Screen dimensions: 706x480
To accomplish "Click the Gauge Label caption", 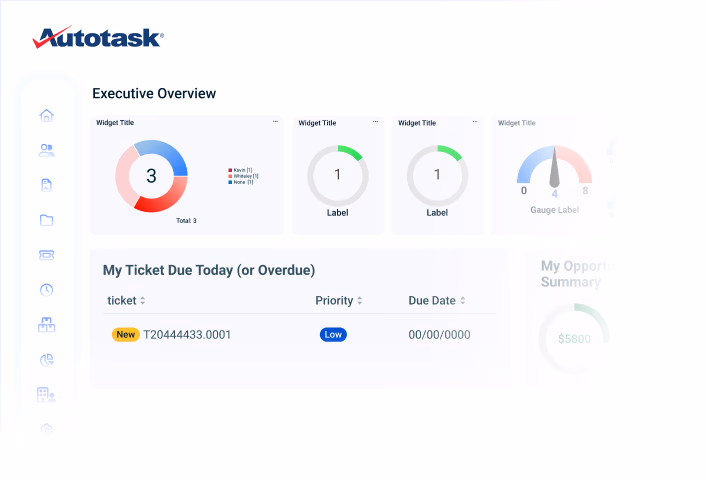I will (x=554, y=210).
